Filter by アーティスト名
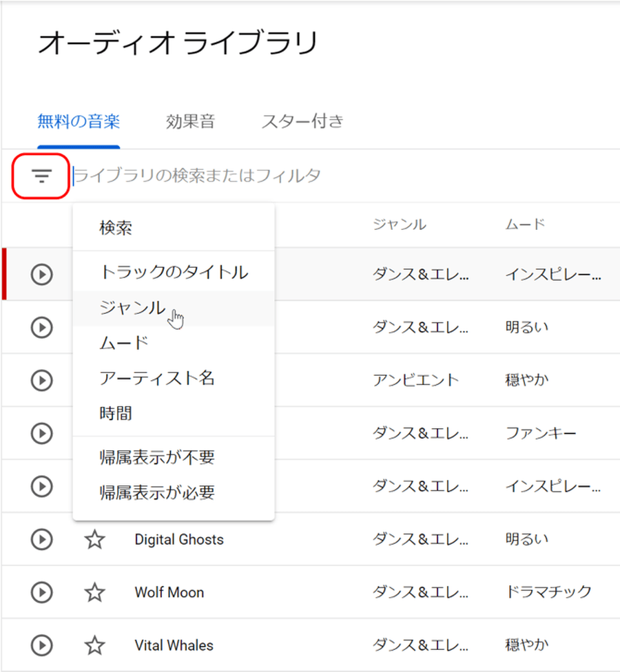 (157, 378)
